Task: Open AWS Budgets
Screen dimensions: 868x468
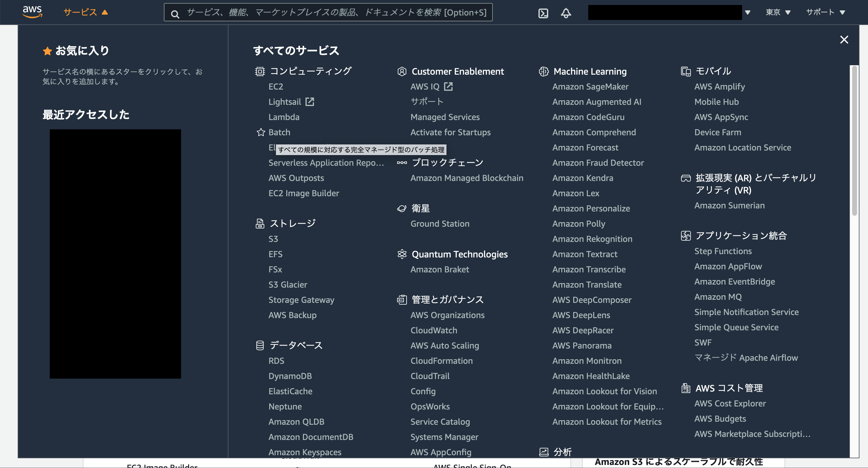Action: [720, 418]
